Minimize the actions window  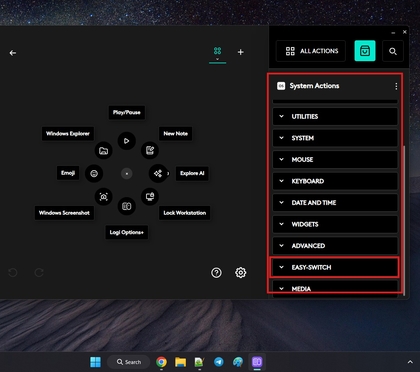click(x=393, y=33)
